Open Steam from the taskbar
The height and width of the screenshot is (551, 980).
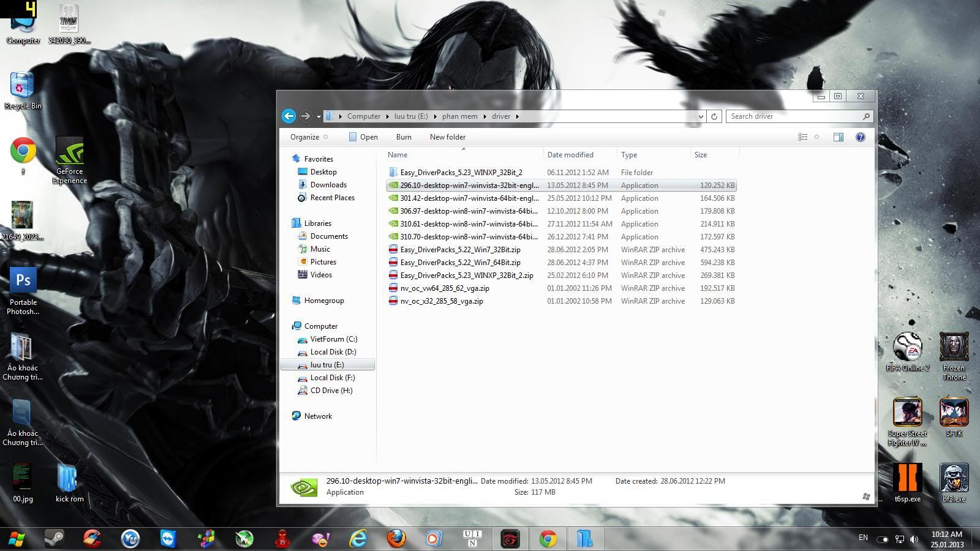54,539
